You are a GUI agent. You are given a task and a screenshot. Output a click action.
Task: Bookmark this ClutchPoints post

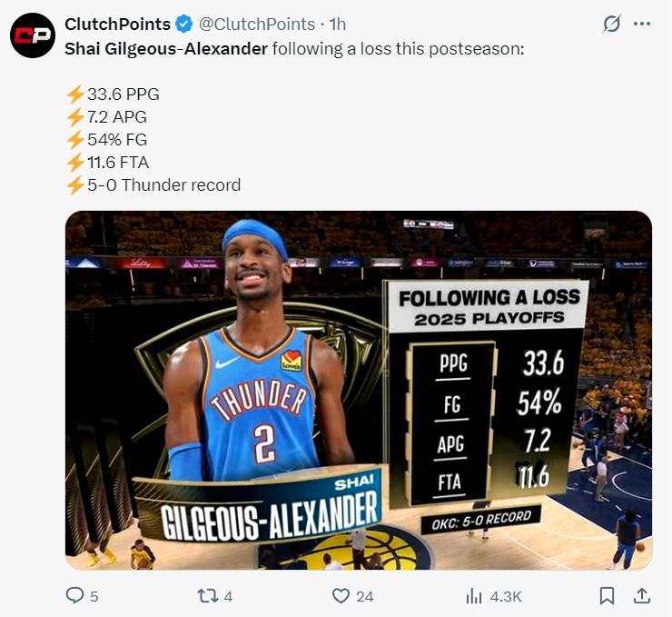(607, 596)
